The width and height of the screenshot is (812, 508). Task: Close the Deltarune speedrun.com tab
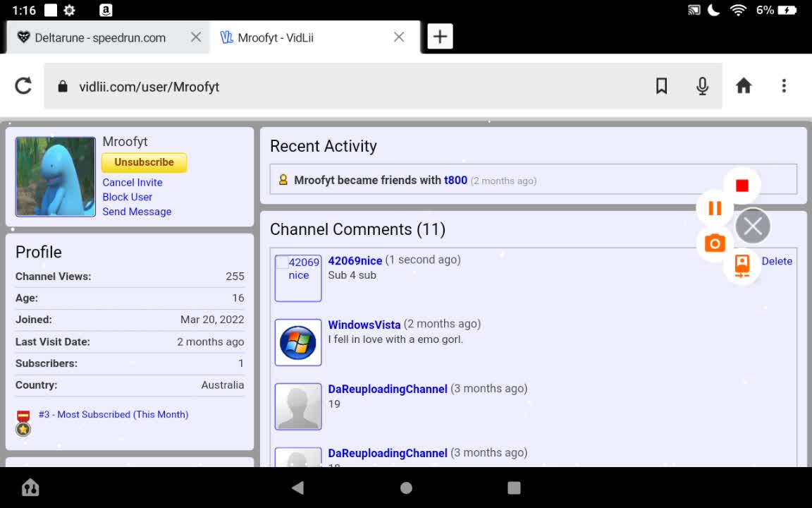pos(196,37)
